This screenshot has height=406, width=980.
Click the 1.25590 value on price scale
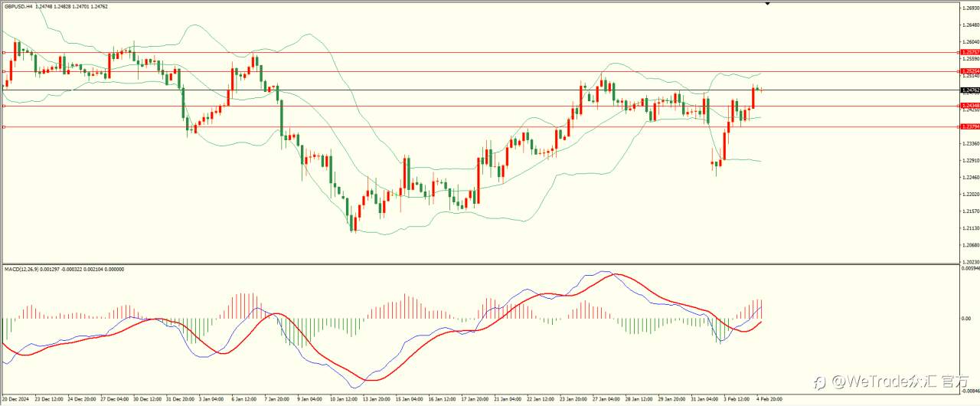971,59
